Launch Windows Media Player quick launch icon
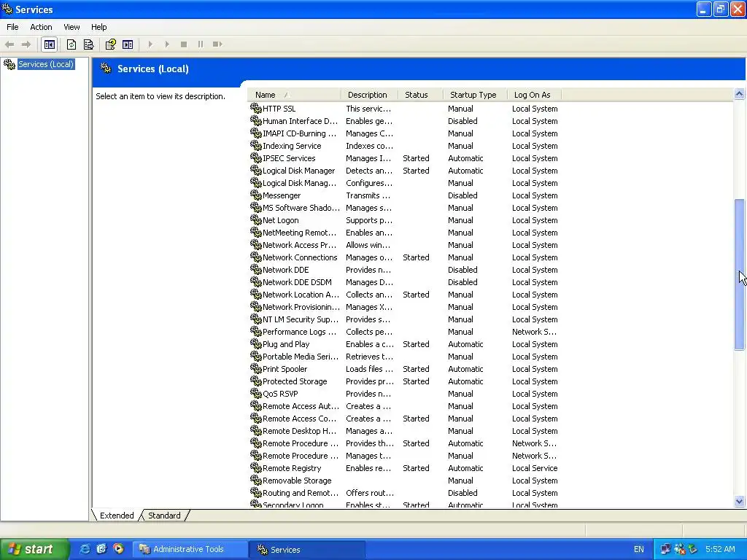747x560 pixels. point(118,549)
